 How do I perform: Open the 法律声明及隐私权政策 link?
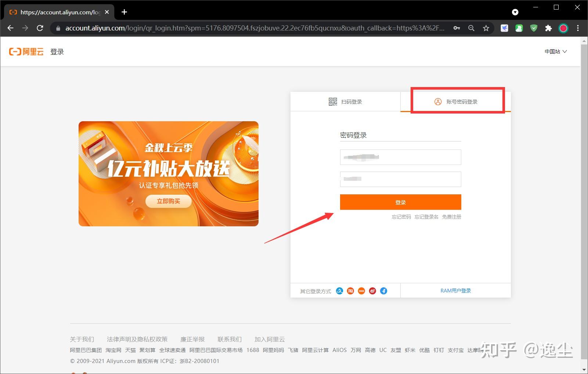pos(137,339)
